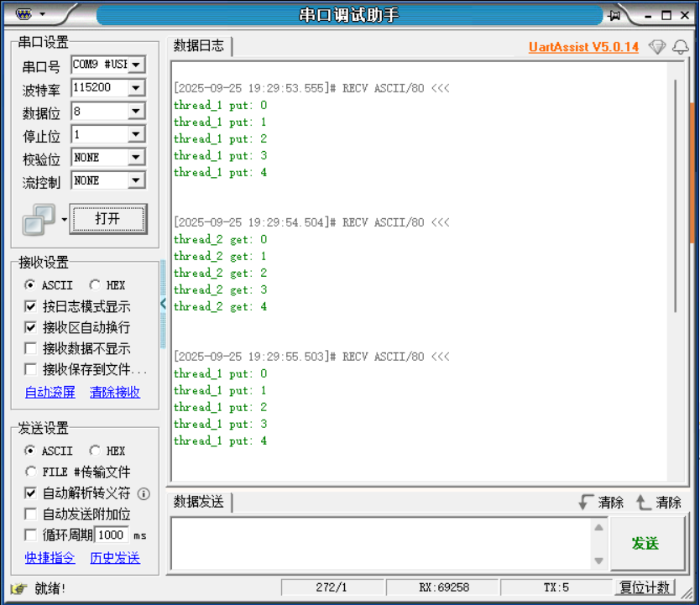The image size is (700, 605).
Task: Click the 'thread_2 get: 4' log line
Action: pyautogui.click(x=221, y=307)
